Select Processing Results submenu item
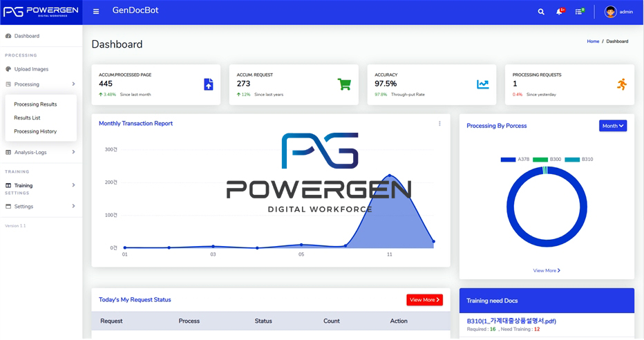644x340 pixels. [x=35, y=104]
